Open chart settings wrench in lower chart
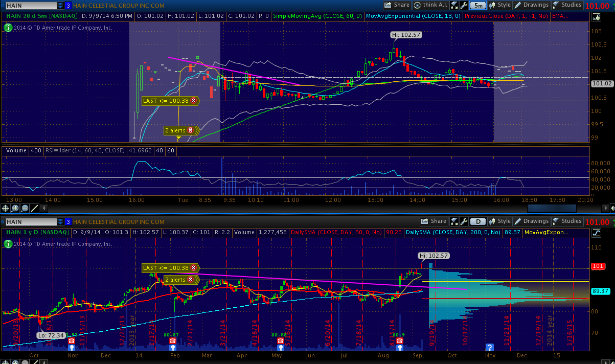The width and height of the screenshot is (615, 364). tap(464, 221)
